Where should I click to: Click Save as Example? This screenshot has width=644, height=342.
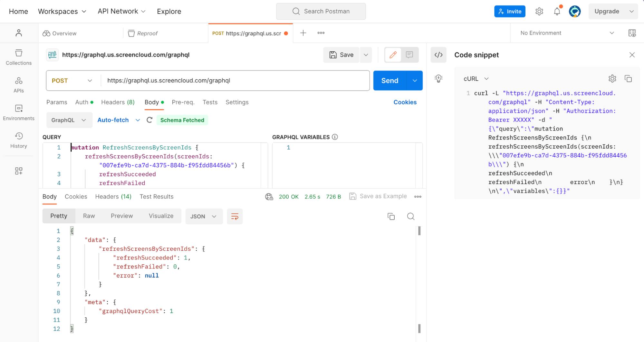(378, 196)
